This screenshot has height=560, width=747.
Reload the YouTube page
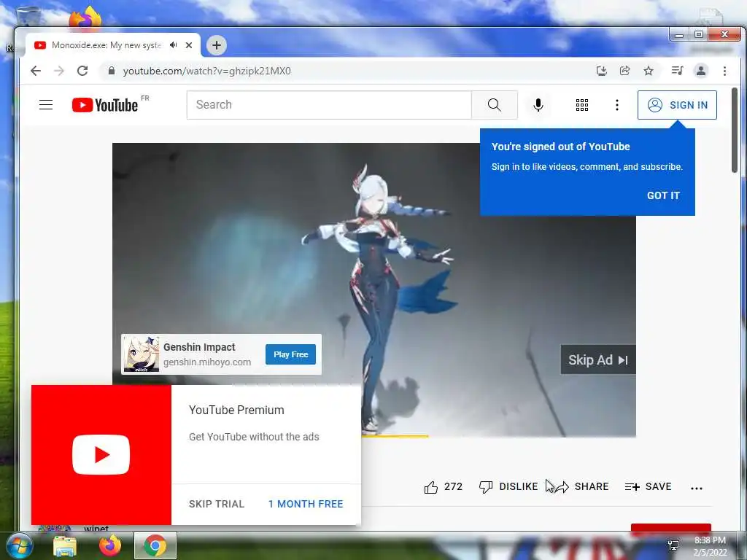point(82,71)
